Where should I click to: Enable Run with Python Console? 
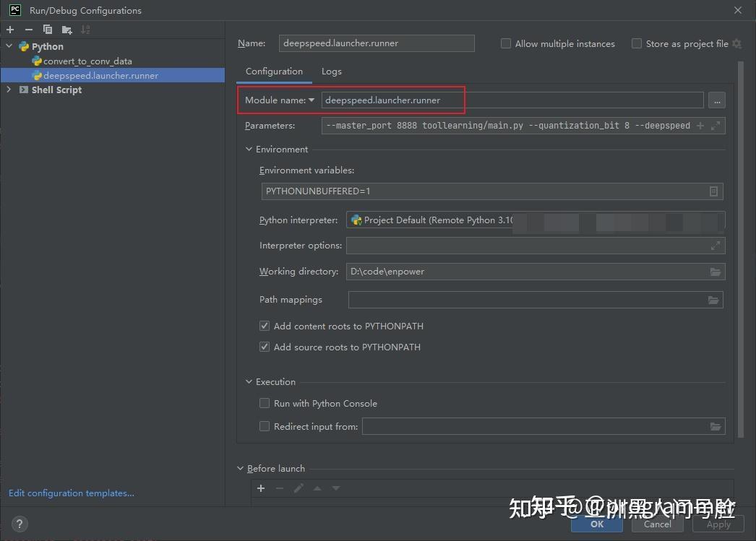[265, 403]
